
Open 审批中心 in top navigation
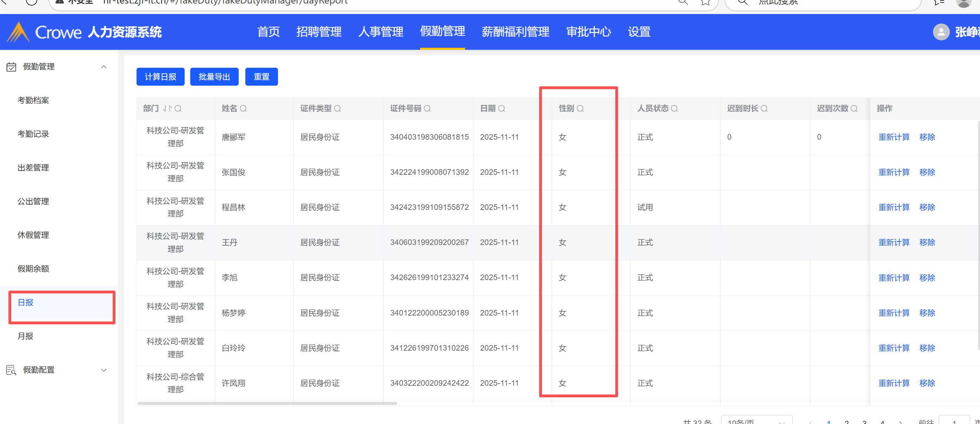[588, 32]
